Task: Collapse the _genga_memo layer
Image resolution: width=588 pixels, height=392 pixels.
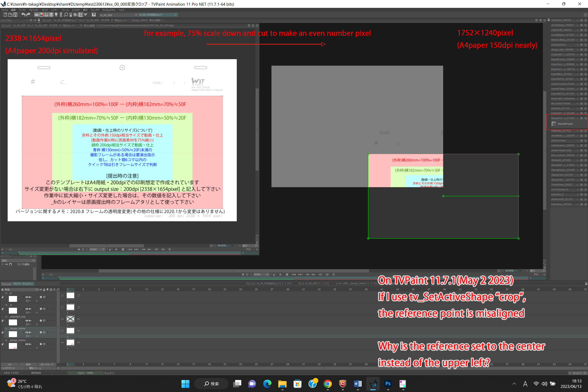Action: (x=6, y=340)
